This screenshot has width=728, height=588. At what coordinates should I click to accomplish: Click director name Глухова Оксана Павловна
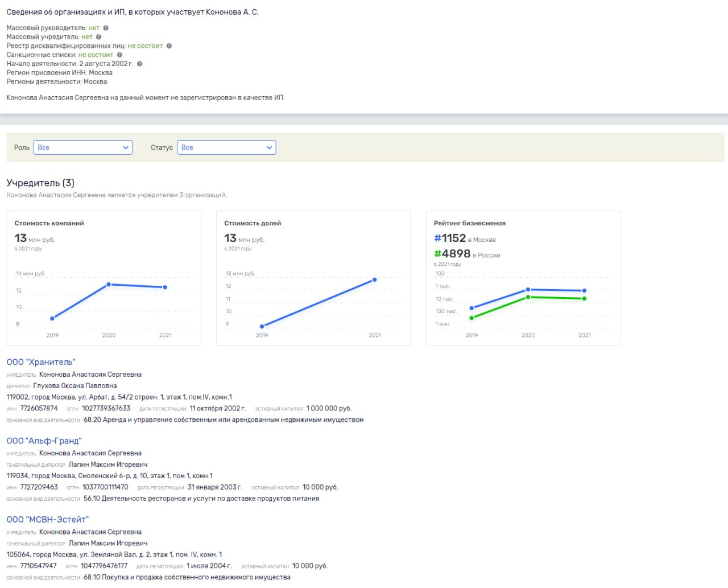tap(75, 386)
